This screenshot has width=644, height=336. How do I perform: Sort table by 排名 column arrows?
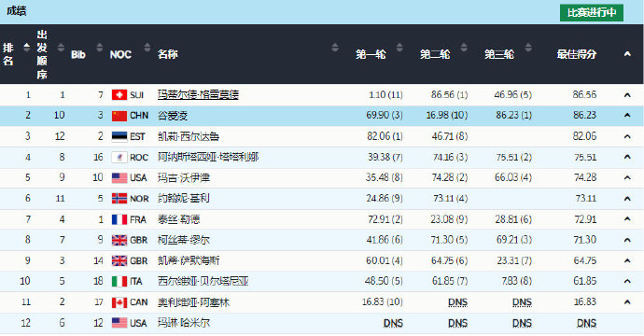point(27,48)
